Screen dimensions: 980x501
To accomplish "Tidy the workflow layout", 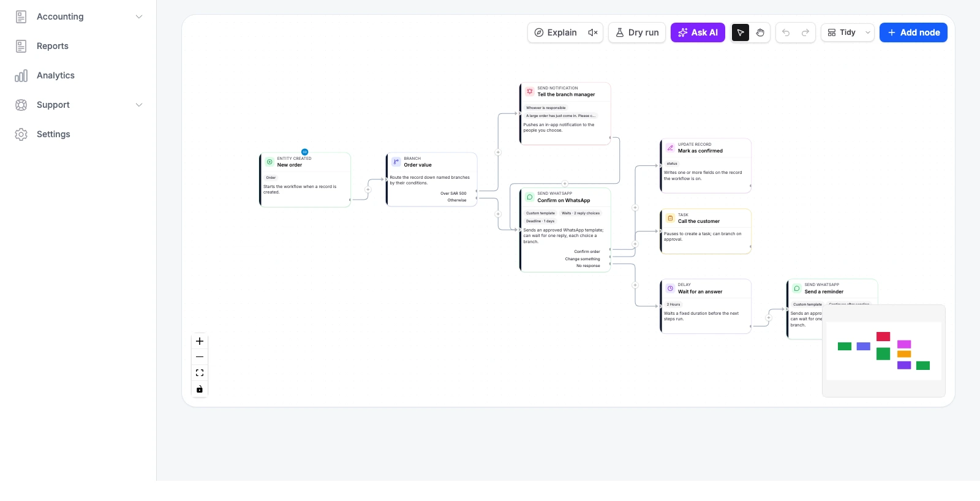I will click(842, 32).
